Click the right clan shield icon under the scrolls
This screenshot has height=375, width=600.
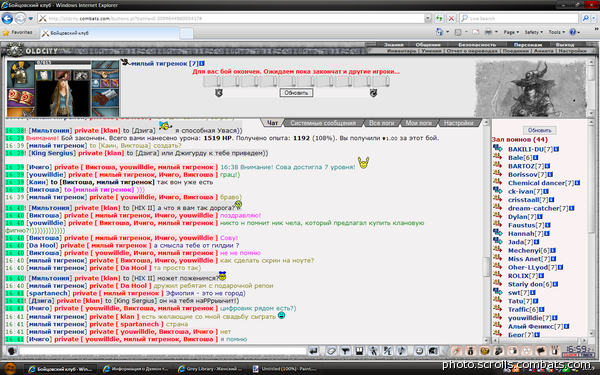click(x=373, y=93)
